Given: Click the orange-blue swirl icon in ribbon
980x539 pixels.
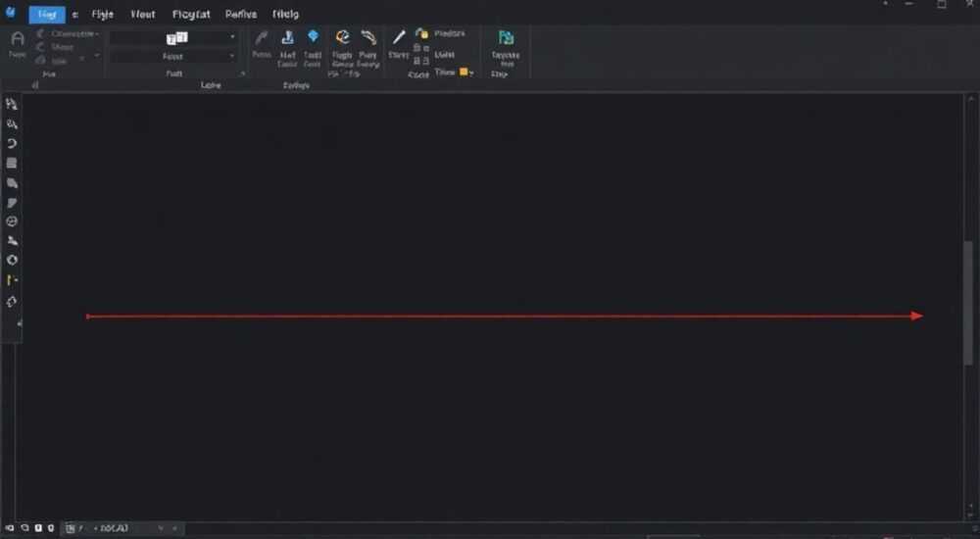Looking at the screenshot, I should point(342,37).
